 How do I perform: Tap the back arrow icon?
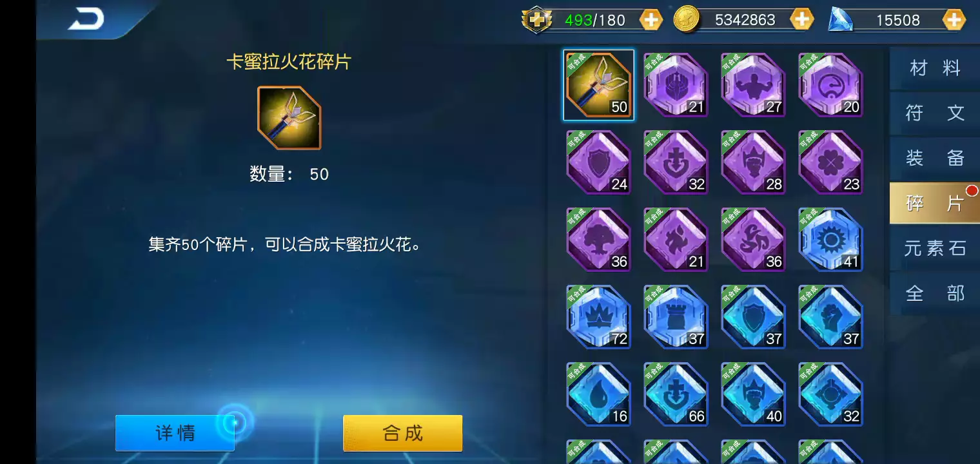click(x=86, y=19)
